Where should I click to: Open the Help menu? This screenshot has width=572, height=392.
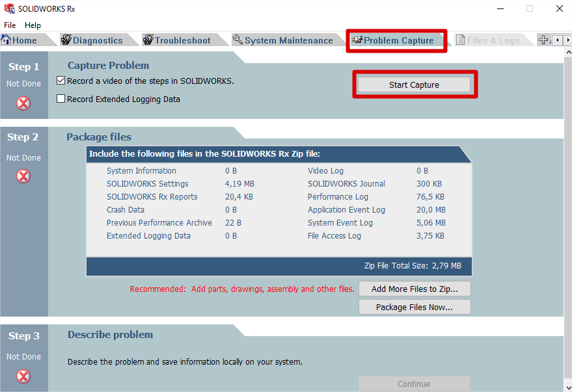(x=33, y=25)
